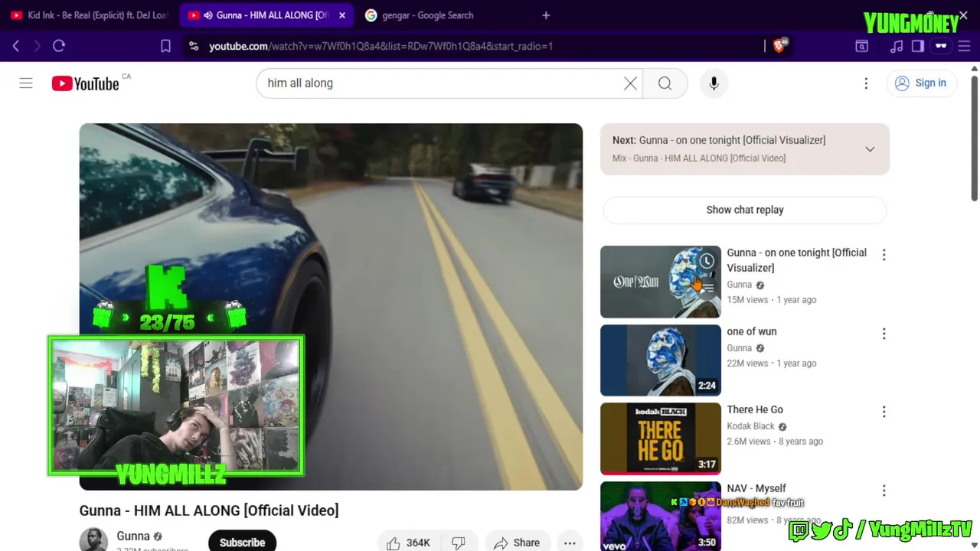Close the Gunna - HIM ALL ALONG tab
980x551 pixels.
point(342,15)
